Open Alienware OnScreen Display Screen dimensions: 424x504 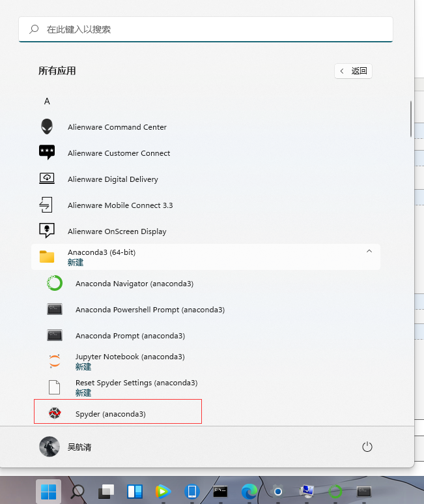(205, 231)
